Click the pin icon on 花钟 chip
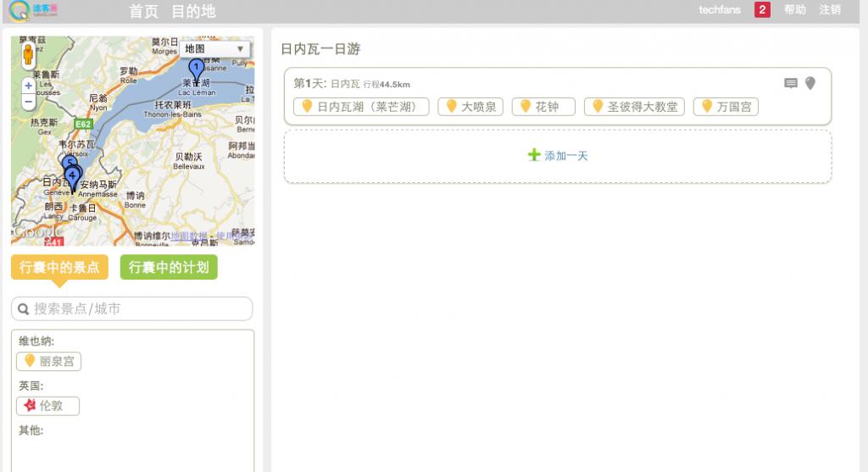 (x=526, y=106)
